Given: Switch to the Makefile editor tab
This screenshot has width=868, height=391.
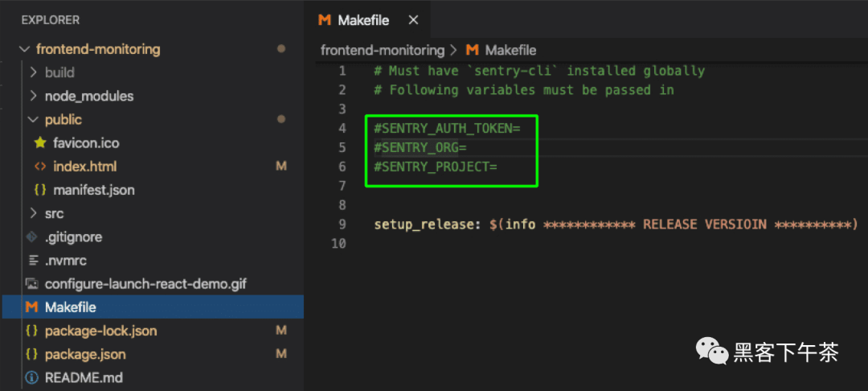Looking at the screenshot, I should click(x=363, y=20).
